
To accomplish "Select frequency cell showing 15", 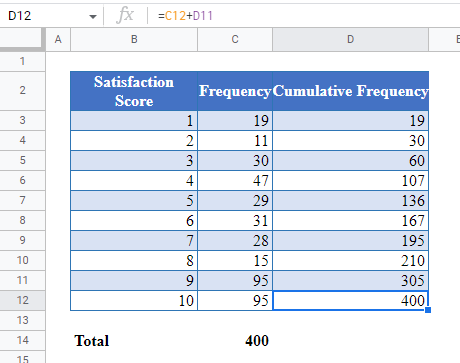I will 235,260.
